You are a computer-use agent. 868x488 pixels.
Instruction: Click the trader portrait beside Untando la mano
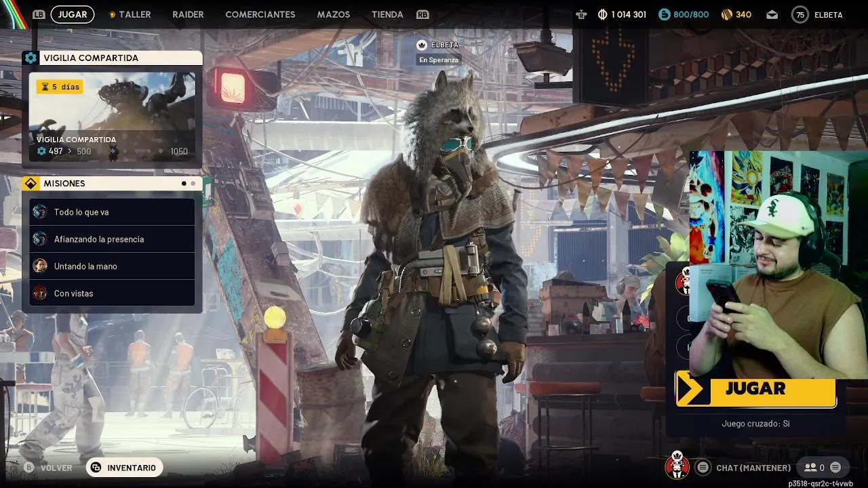[40, 266]
